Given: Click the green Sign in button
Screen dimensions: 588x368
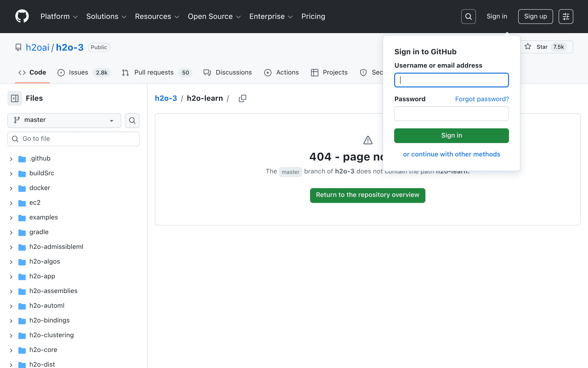Looking at the screenshot, I should (451, 135).
